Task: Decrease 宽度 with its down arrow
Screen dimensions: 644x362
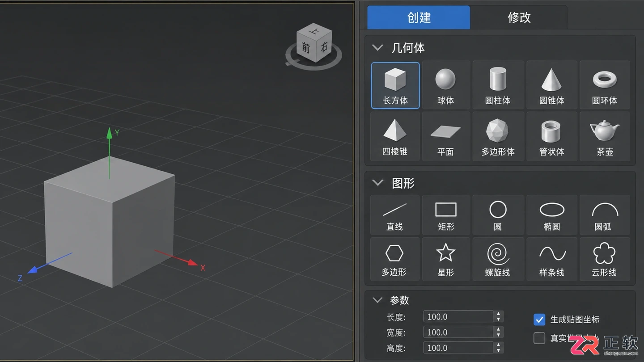Action: pyautogui.click(x=499, y=335)
